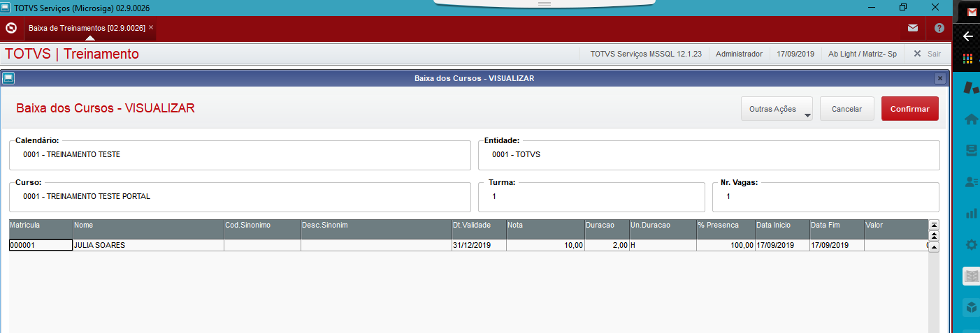Click the % Presenca column header
Viewport: 980px width, 333px height.
click(x=726, y=229)
